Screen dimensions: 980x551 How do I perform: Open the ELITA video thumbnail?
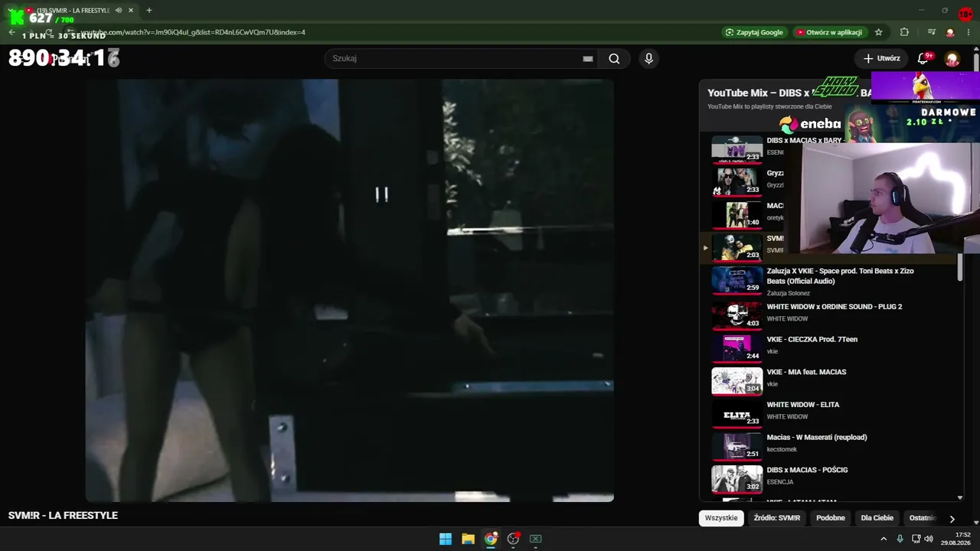[x=737, y=414]
